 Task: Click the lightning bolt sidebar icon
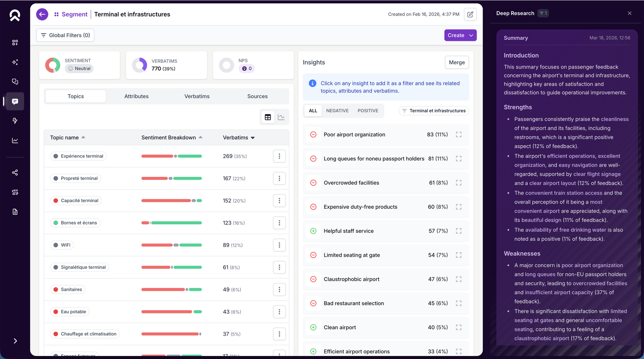(15, 121)
